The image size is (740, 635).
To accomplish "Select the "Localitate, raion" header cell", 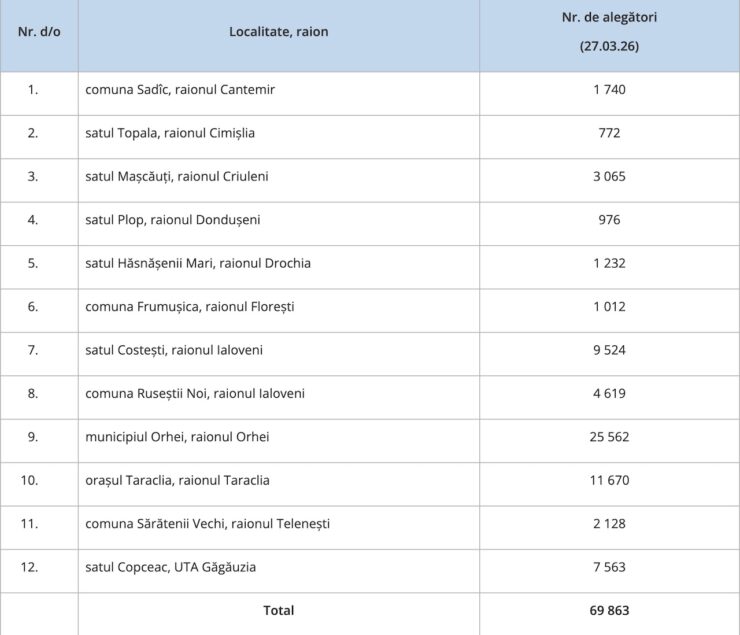I will click(278, 31).
